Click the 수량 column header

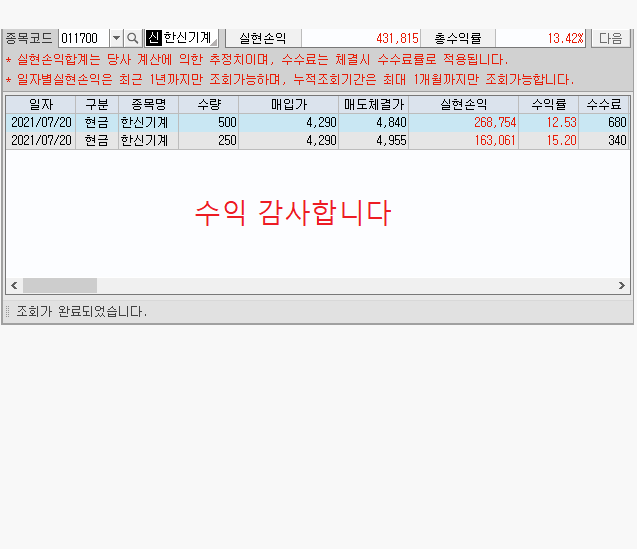point(209,105)
